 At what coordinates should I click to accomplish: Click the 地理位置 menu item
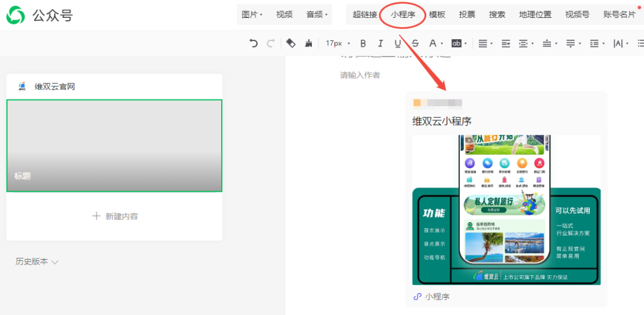pyautogui.click(x=535, y=15)
